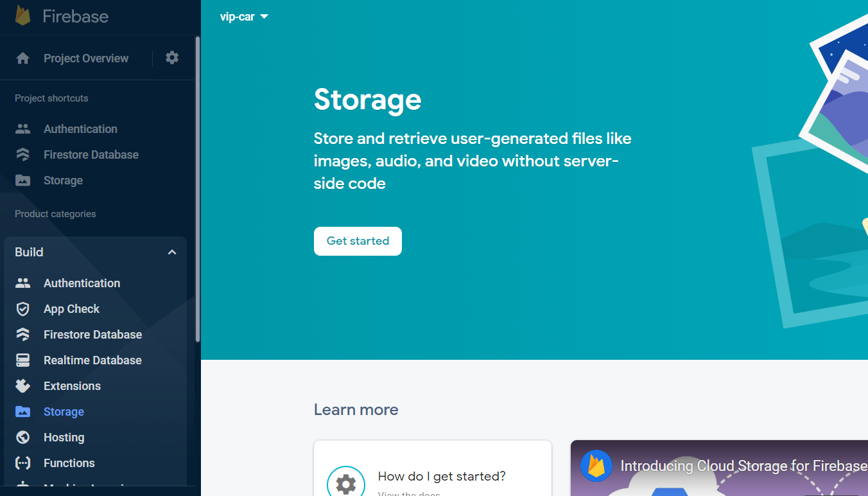Click the Extensions puzzle icon
Image resolution: width=868 pixels, height=496 pixels.
[x=23, y=386]
